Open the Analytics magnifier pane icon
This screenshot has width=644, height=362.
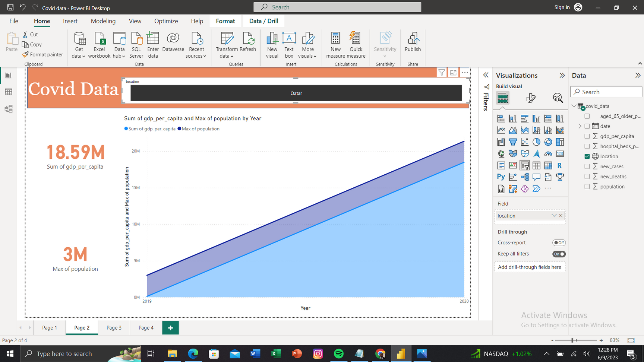[558, 98]
